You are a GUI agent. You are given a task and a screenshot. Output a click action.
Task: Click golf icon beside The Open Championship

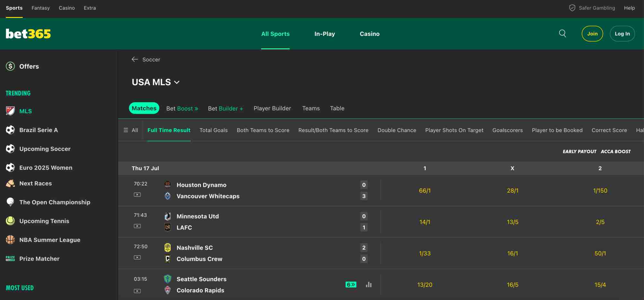coord(10,202)
